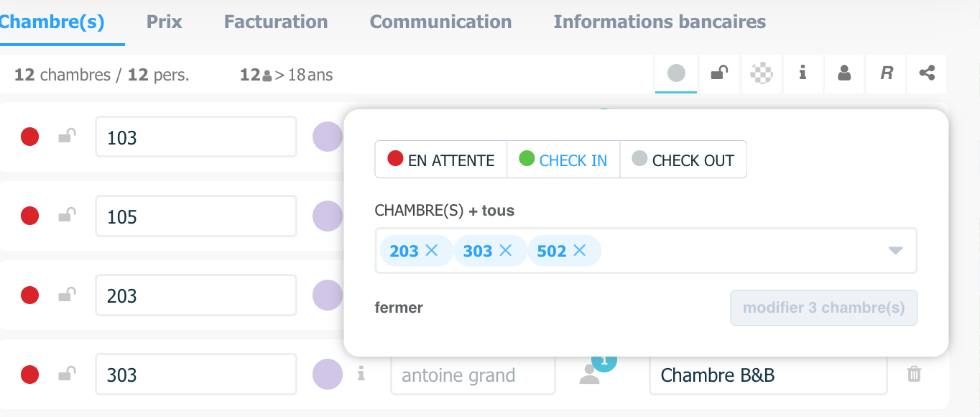Click the grey status circle toolbar icon
980x417 pixels.
click(676, 73)
